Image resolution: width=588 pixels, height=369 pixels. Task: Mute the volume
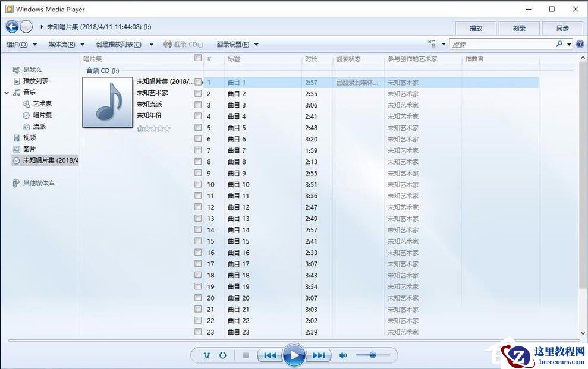coord(343,355)
